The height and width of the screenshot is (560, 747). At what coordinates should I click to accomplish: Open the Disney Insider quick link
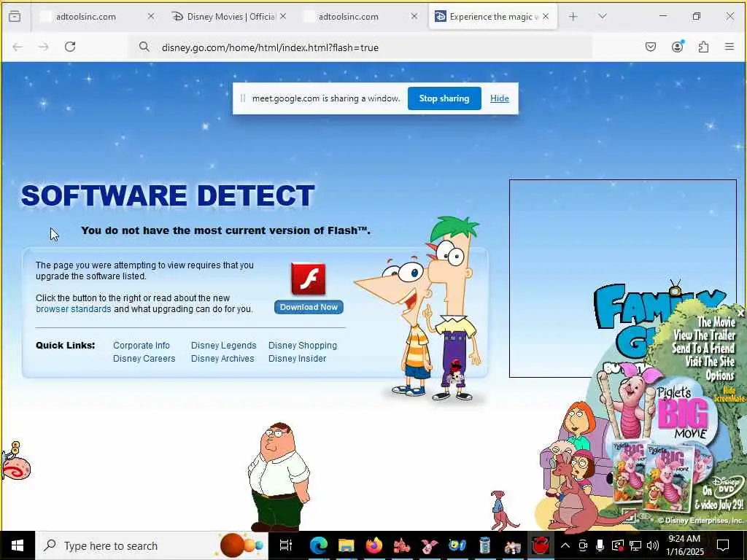(298, 359)
